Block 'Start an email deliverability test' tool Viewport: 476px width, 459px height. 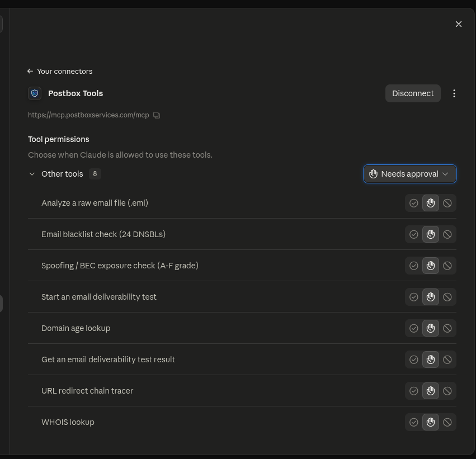pos(447,297)
